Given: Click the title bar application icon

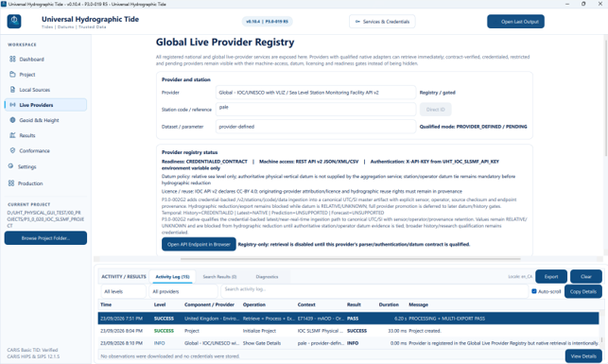Looking at the screenshot, I should (x=4, y=4).
